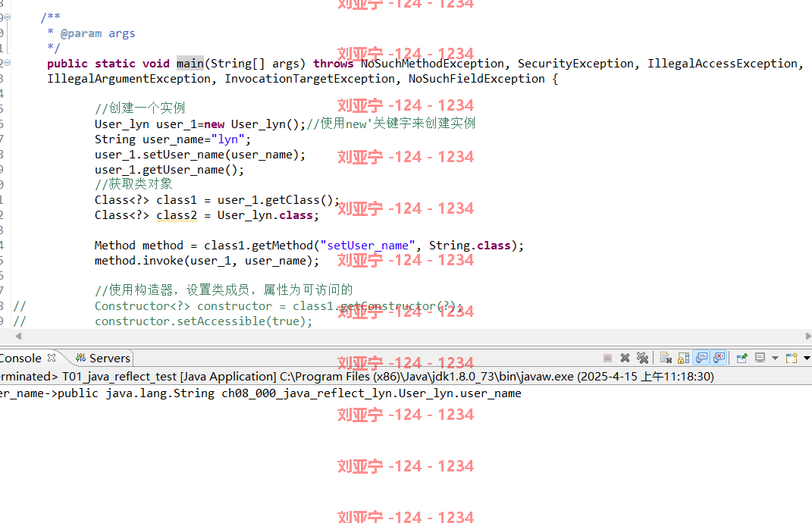Click the "lyn" string literal
Image resolution: width=812 pixels, height=523 pixels.
(228, 139)
